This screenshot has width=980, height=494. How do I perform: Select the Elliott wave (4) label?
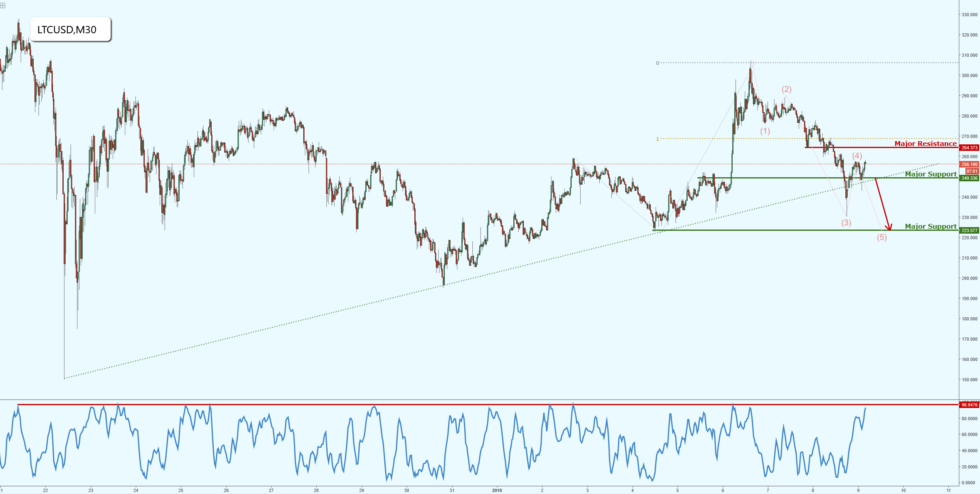coord(857,156)
